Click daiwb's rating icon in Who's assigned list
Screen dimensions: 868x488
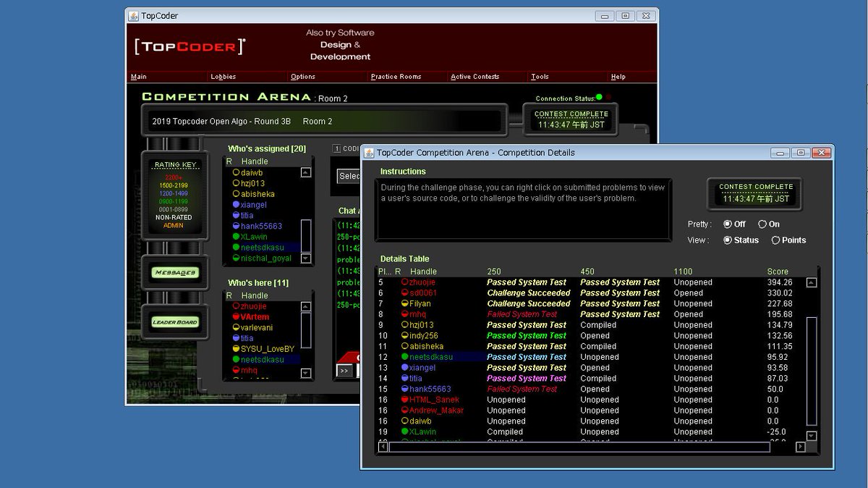236,173
